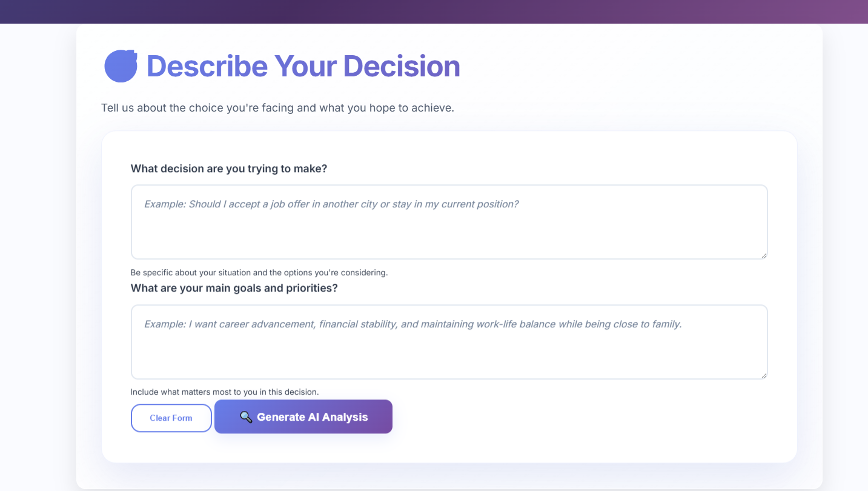
Task: Click the purple gradient header bar
Action: (x=434, y=12)
